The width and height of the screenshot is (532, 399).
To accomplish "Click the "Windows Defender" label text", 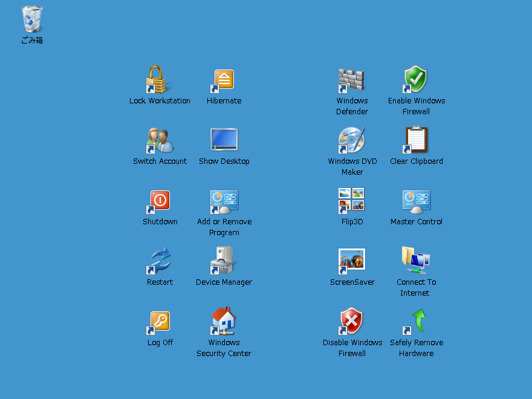I will pyautogui.click(x=352, y=106).
